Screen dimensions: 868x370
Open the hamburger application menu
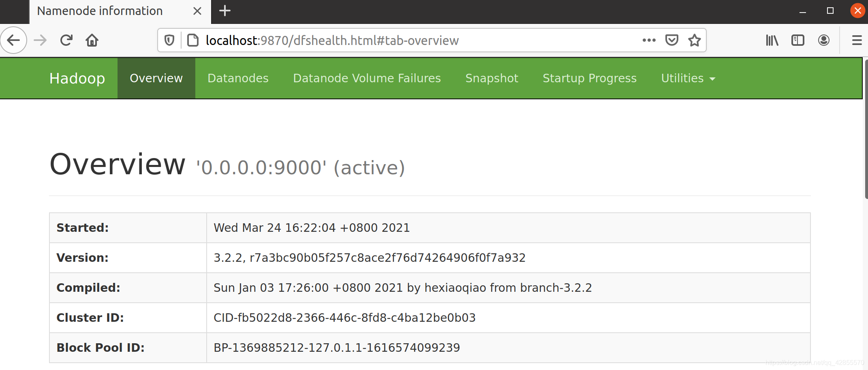click(857, 40)
